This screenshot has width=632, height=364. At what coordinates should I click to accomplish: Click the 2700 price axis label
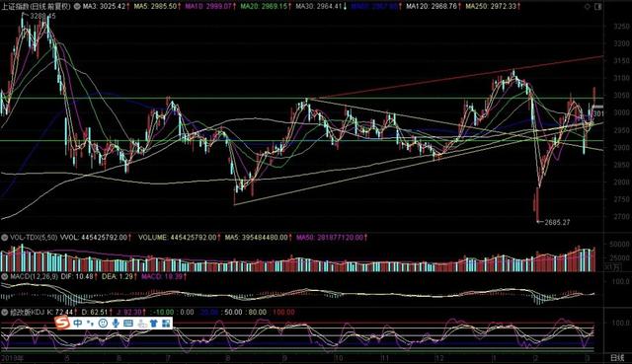point(621,217)
